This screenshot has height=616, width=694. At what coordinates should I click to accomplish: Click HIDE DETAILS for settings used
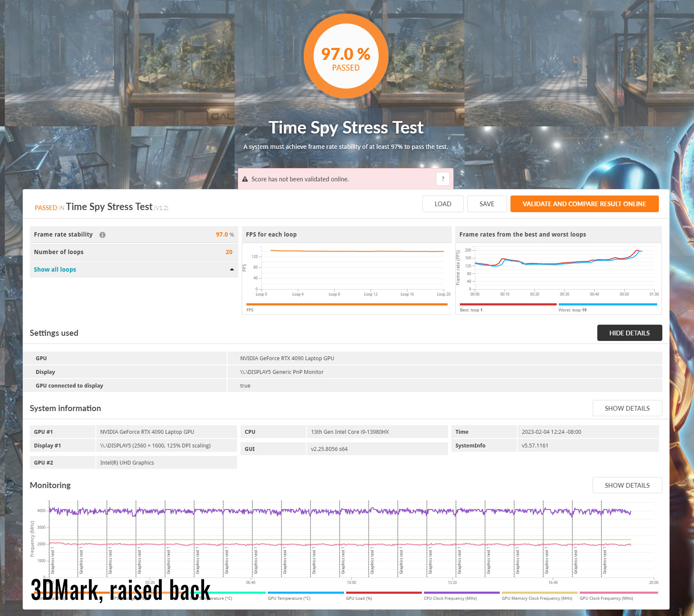pos(629,333)
